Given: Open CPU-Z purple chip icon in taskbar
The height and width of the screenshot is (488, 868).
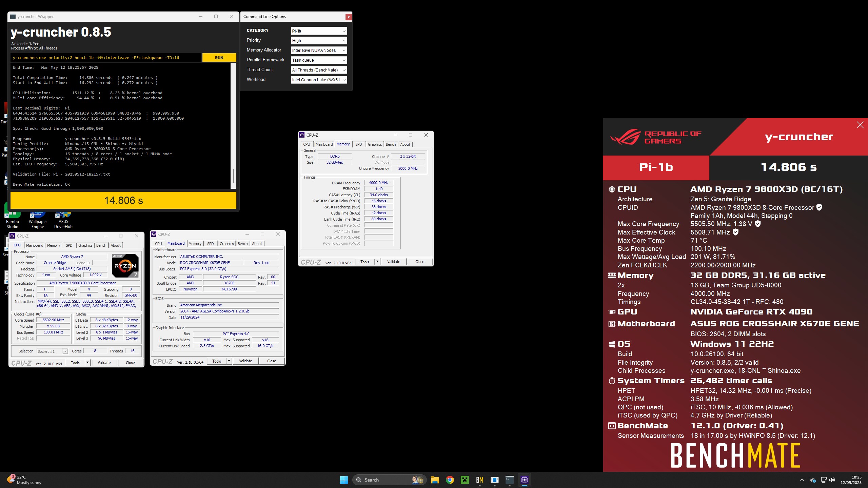Looking at the screenshot, I should click(x=524, y=480).
